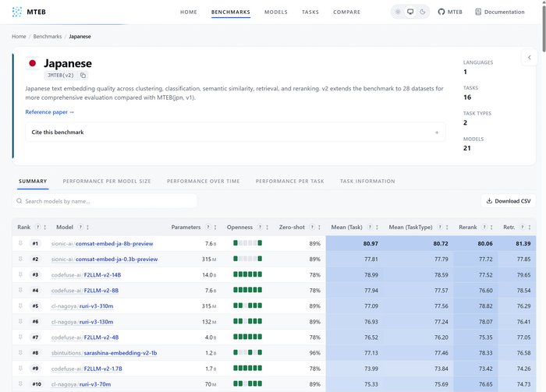Sort by the Model column

[87, 227]
